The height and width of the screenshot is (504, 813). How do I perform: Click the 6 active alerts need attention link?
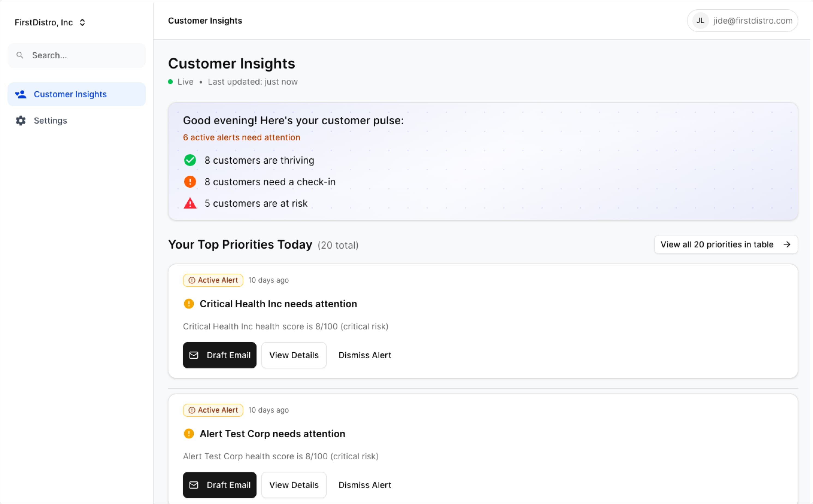[x=241, y=137]
